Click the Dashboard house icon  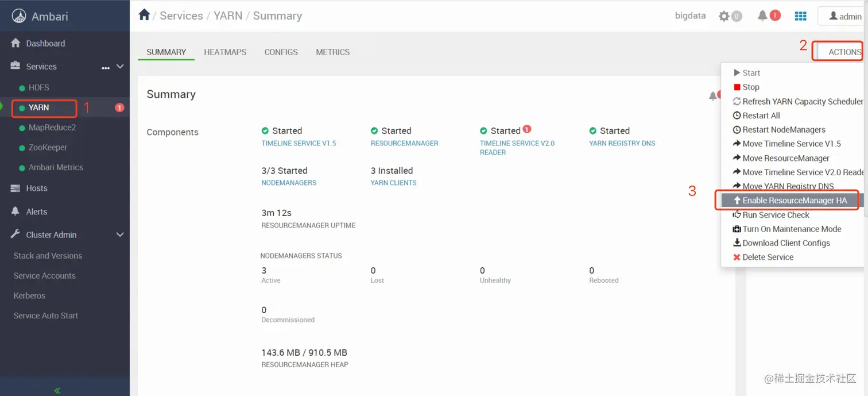pyautogui.click(x=15, y=43)
